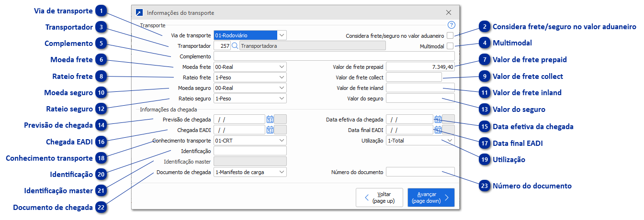This screenshot has height=220, width=644.
Task: Click the Avançar (page down) button
Action: (x=430, y=198)
